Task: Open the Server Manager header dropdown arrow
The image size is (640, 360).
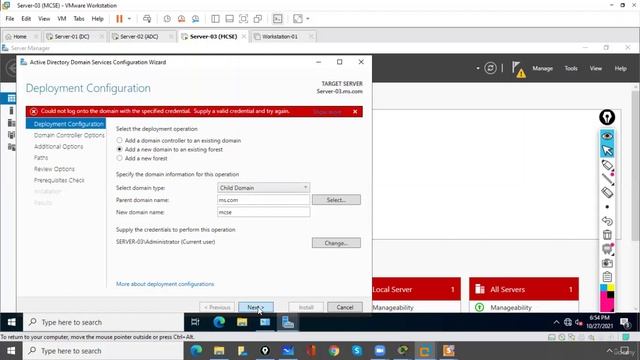Action: (x=478, y=68)
